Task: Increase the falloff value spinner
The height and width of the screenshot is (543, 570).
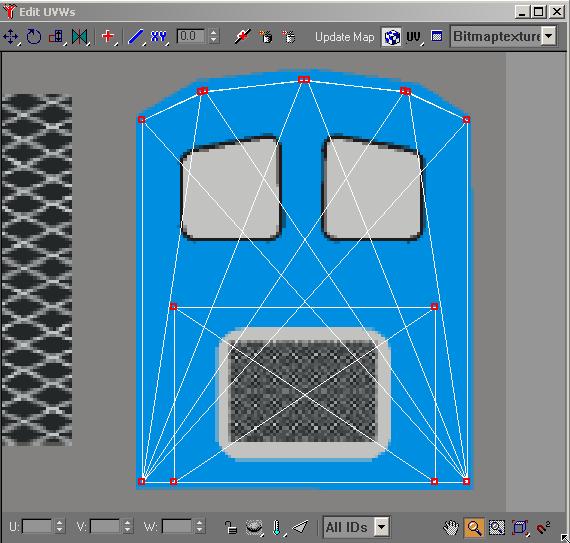Action: (214, 33)
